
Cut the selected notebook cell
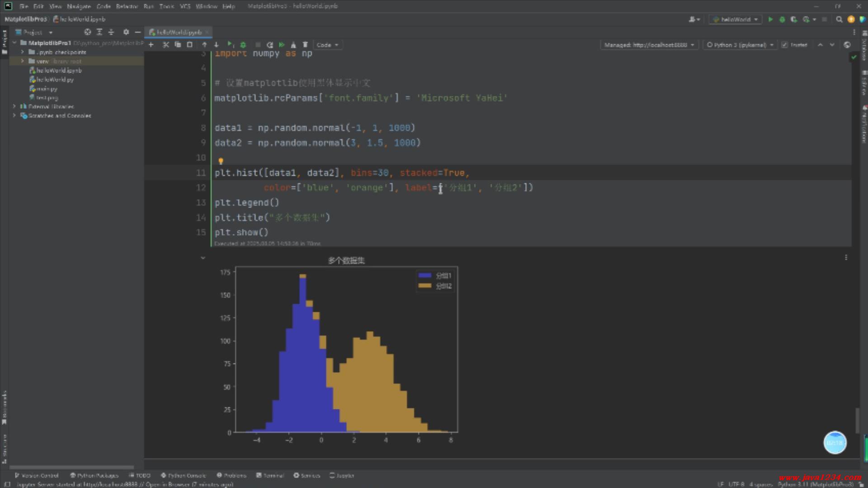tap(165, 45)
